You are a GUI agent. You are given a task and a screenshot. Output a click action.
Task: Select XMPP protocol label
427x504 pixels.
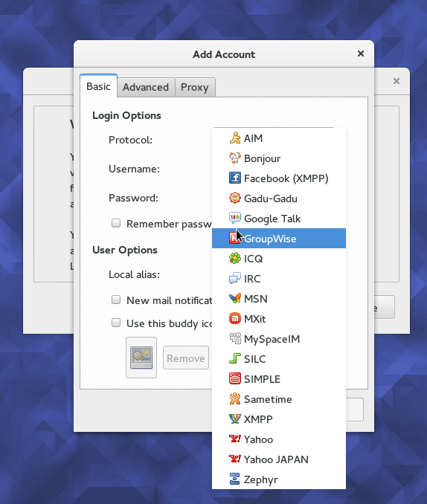click(258, 419)
